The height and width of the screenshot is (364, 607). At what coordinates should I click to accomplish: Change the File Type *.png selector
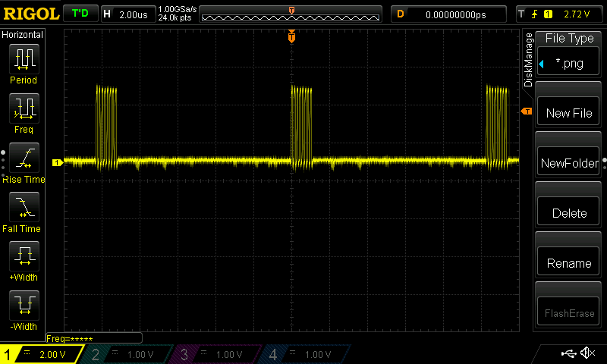(569, 64)
